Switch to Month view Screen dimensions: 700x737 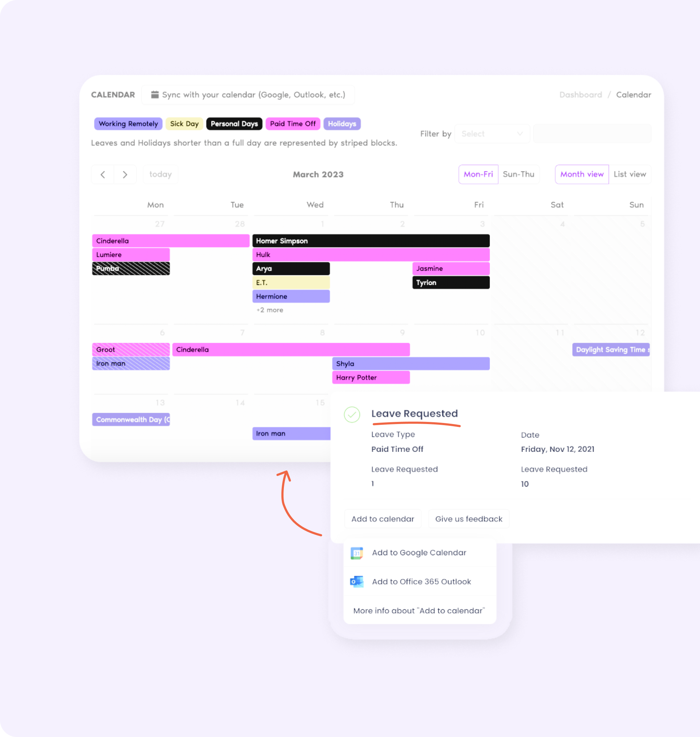(580, 173)
